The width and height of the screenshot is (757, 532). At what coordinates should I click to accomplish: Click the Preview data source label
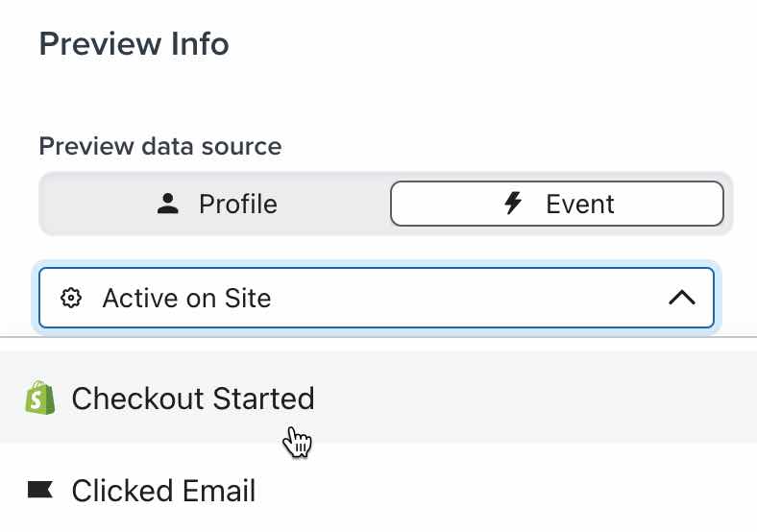[159, 147]
